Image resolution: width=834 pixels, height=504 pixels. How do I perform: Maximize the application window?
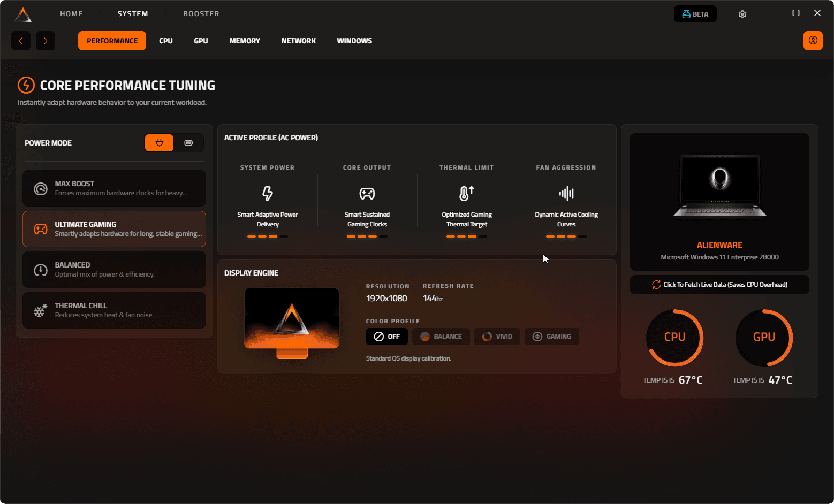click(x=796, y=13)
